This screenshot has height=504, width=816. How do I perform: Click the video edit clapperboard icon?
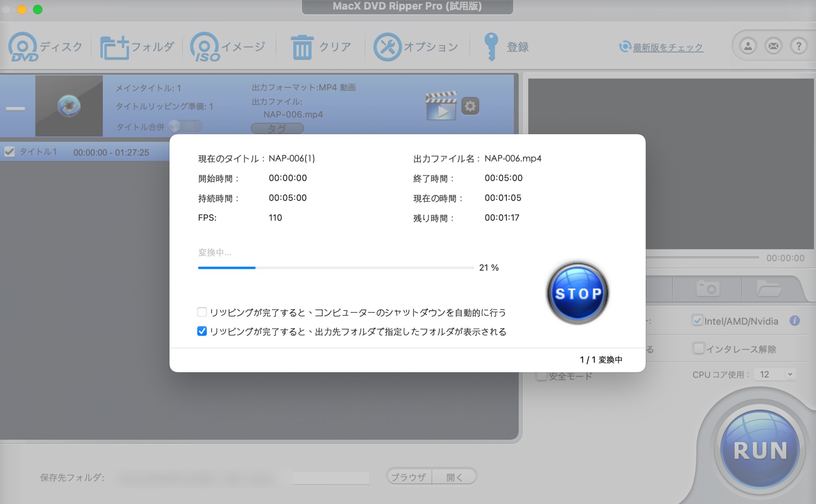tap(441, 106)
